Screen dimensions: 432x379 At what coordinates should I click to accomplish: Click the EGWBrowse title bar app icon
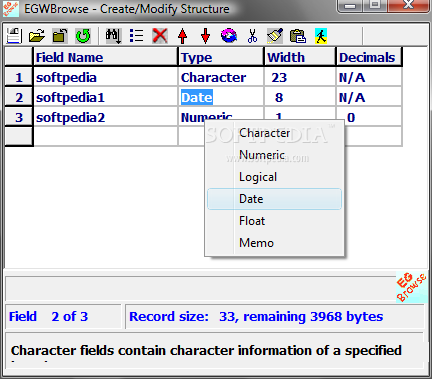[x=11, y=9]
